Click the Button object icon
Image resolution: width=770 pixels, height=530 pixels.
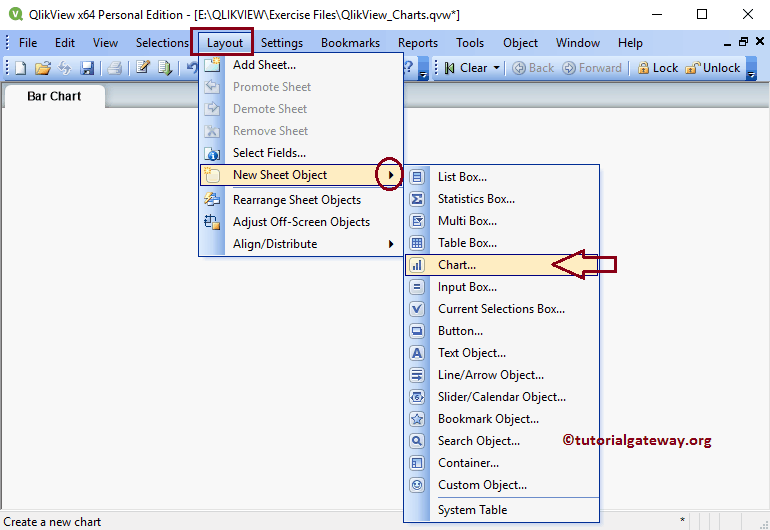(x=417, y=331)
